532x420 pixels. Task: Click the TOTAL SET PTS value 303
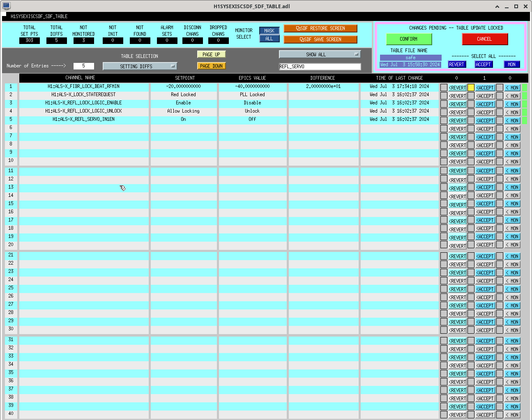(30, 40)
